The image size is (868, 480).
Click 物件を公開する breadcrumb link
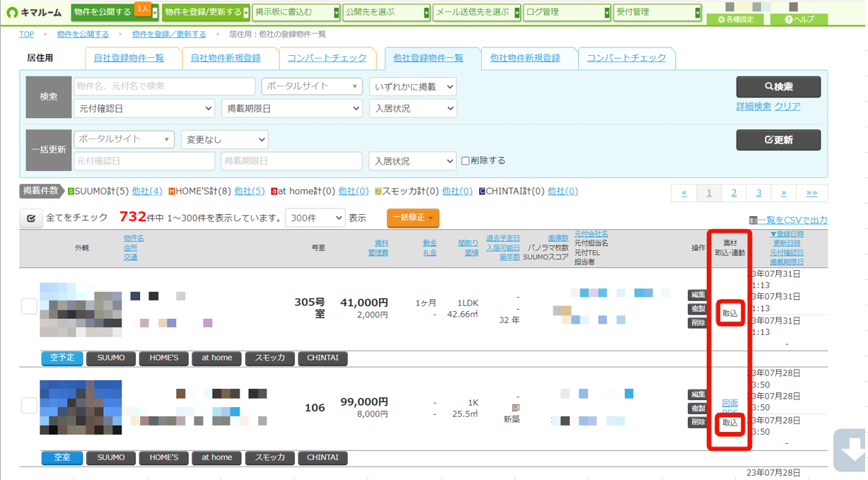point(83,34)
